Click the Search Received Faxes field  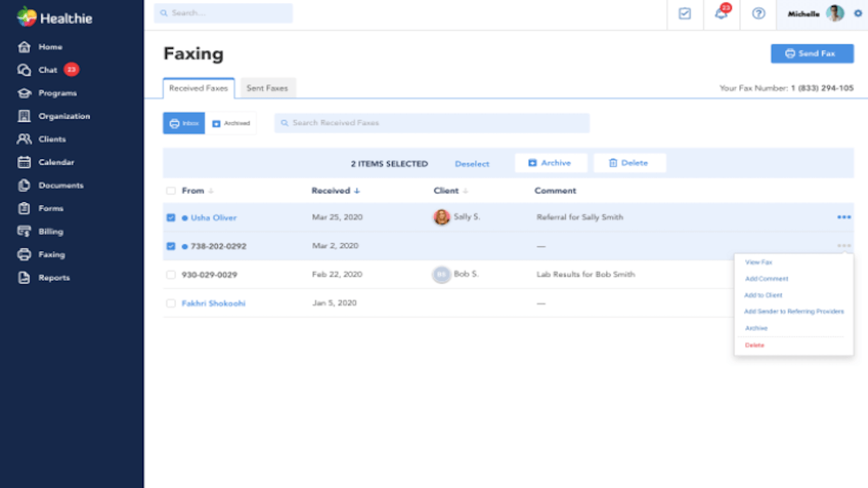432,123
